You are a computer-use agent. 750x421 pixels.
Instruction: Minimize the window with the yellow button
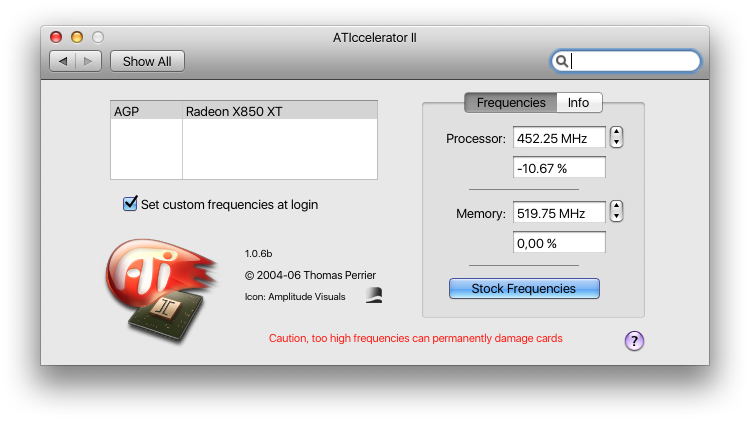coord(77,37)
